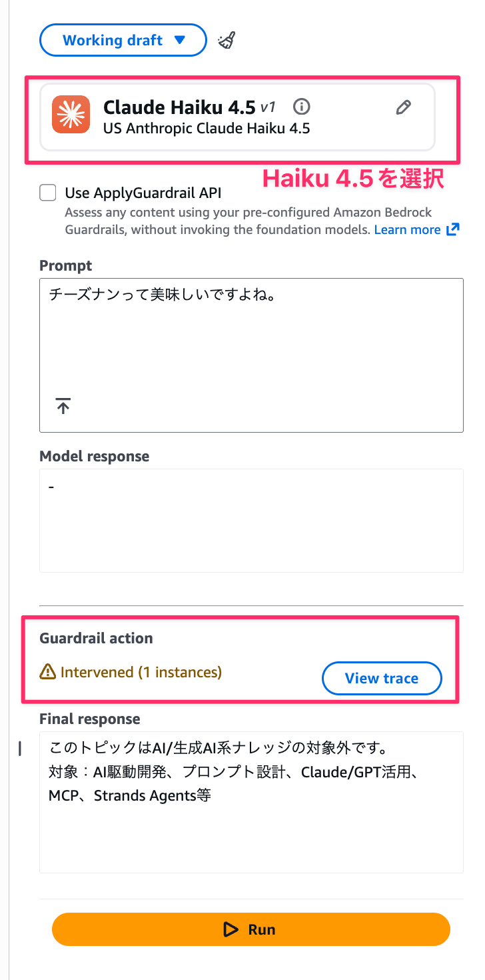
Task: Click the external link icon after Learn more
Action: 453,230
